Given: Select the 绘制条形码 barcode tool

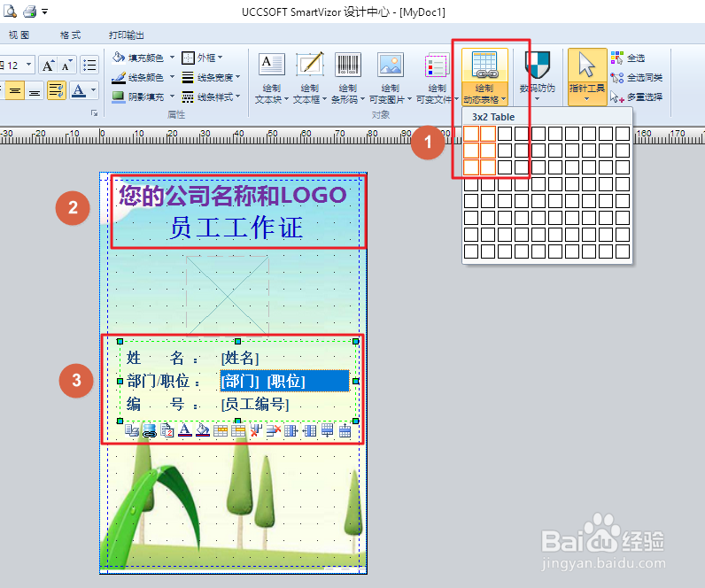Looking at the screenshot, I should pos(348,78).
